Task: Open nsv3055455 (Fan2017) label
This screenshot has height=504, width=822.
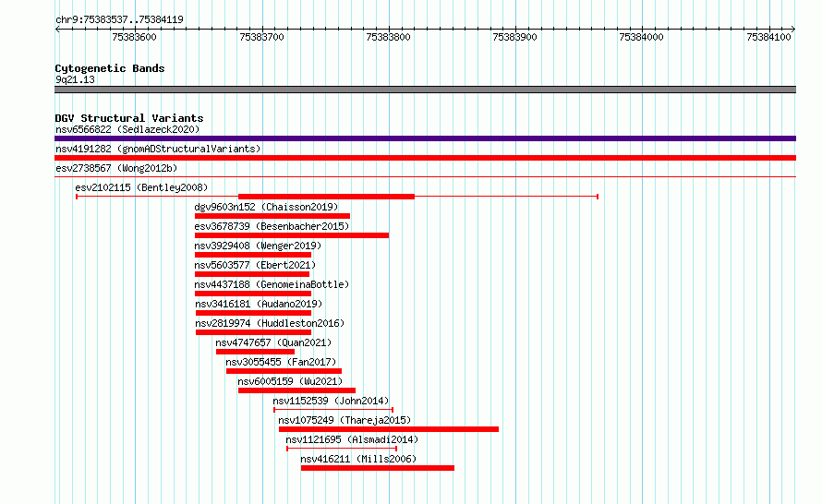Action: pyautogui.click(x=281, y=362)
